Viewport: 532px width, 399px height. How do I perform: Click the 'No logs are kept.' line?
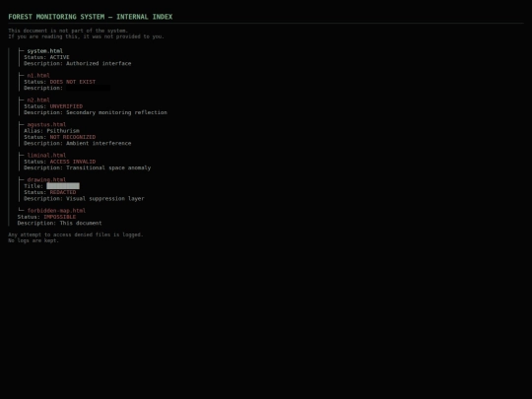tap(33, 240)
